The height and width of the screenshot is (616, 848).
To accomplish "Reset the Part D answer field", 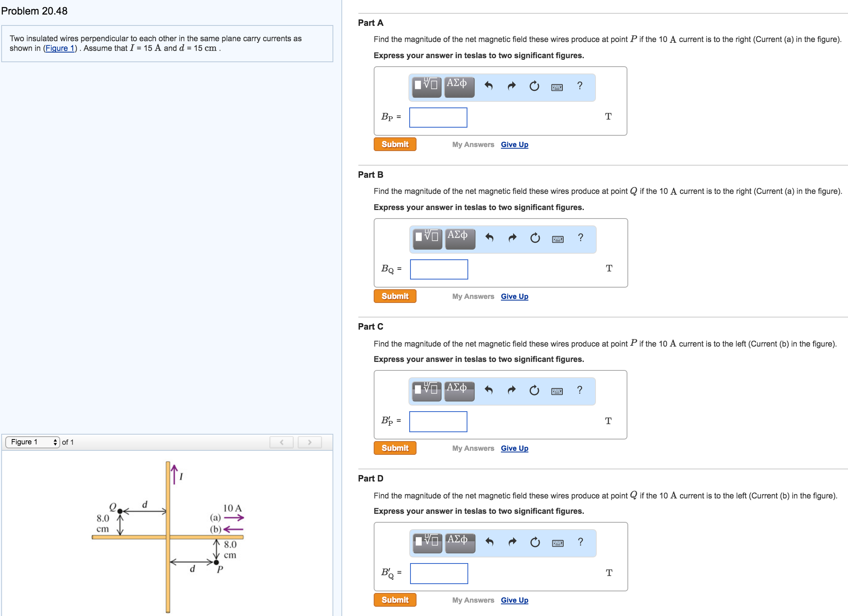I will tap(535, 542).
